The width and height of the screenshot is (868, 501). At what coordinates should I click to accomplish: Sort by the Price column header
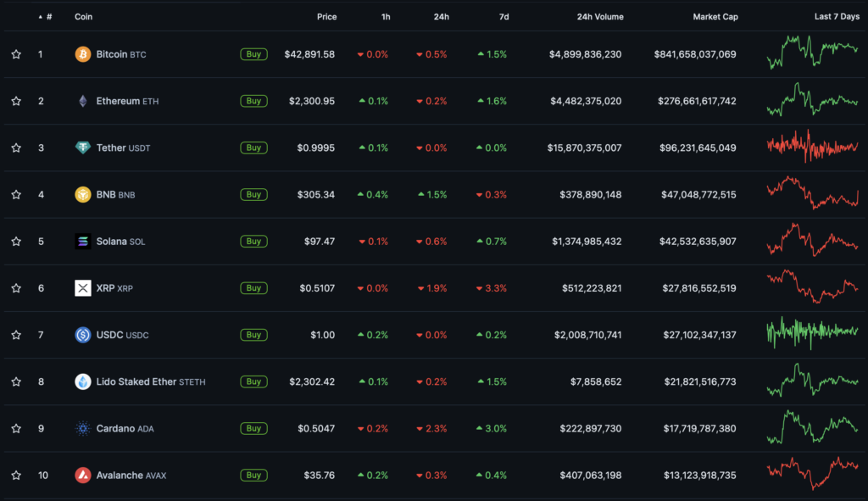[x=326, y=17]
